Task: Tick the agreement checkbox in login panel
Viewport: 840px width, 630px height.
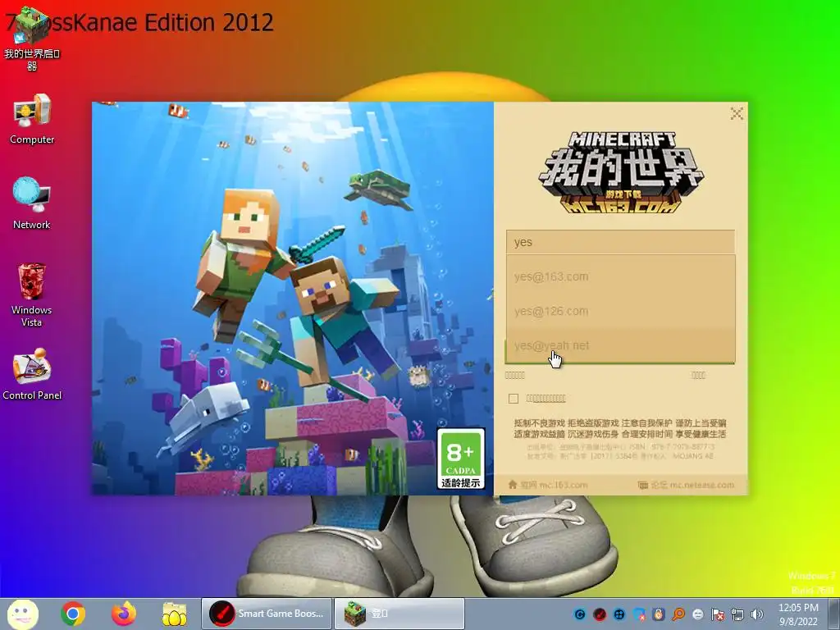Action: tap(514, 399)
